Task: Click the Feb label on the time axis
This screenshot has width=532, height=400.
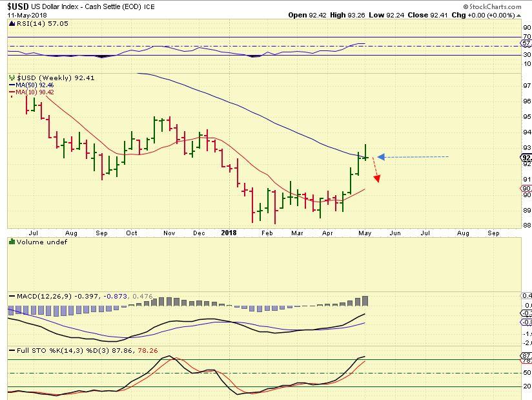Action: (267, 233)
